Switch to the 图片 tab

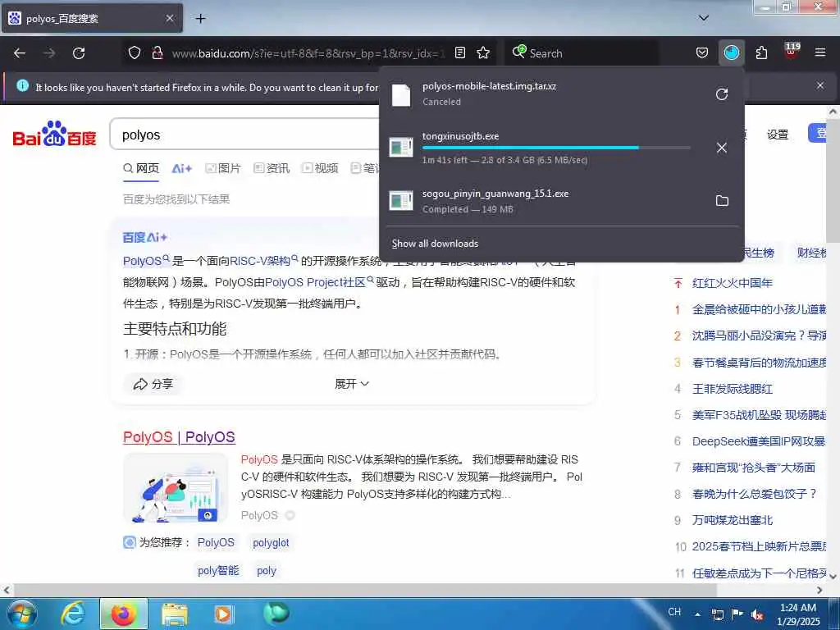[223, 168]
